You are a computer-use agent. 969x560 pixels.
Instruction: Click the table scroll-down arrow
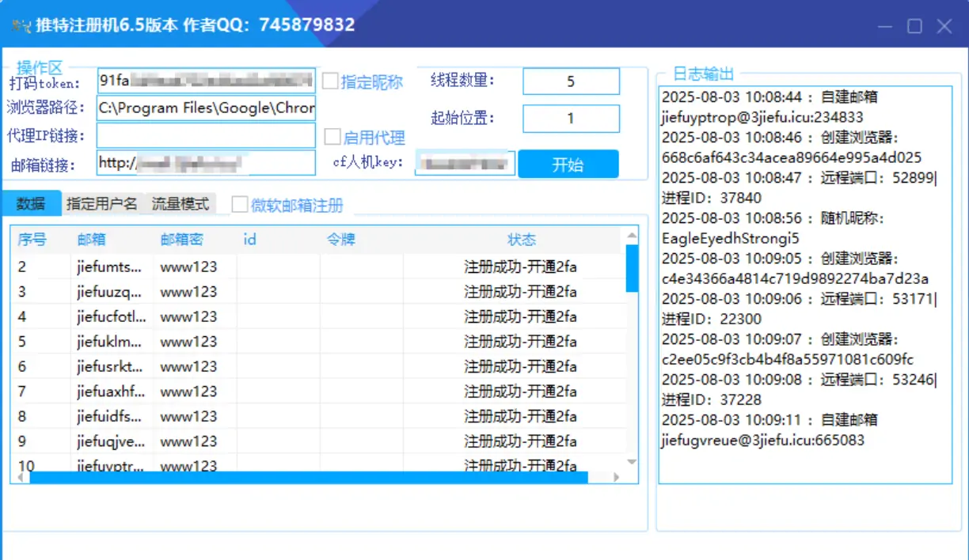(x=632, y=462)
